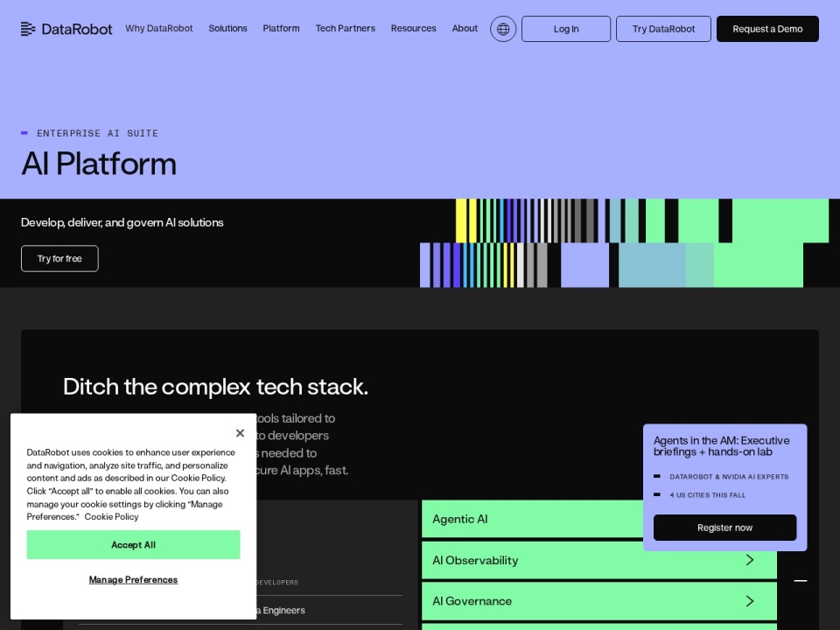Click 'Develop, deliver, and govern AI solutions' text
The image size is (840, 630).
pos(122,222)
